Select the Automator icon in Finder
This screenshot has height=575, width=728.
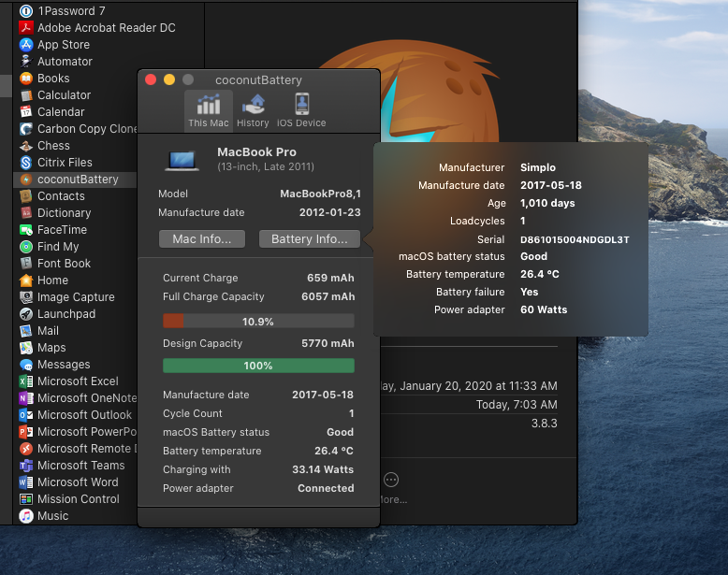pos(26,62)
